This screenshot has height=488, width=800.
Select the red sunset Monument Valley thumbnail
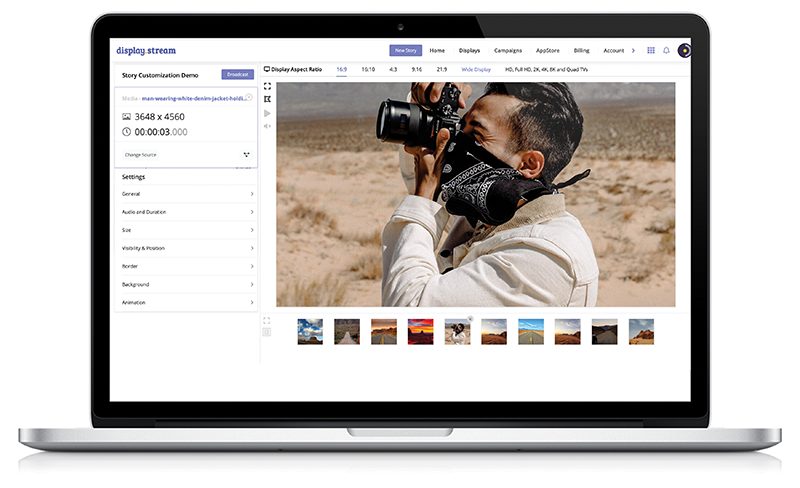[420, 332]
